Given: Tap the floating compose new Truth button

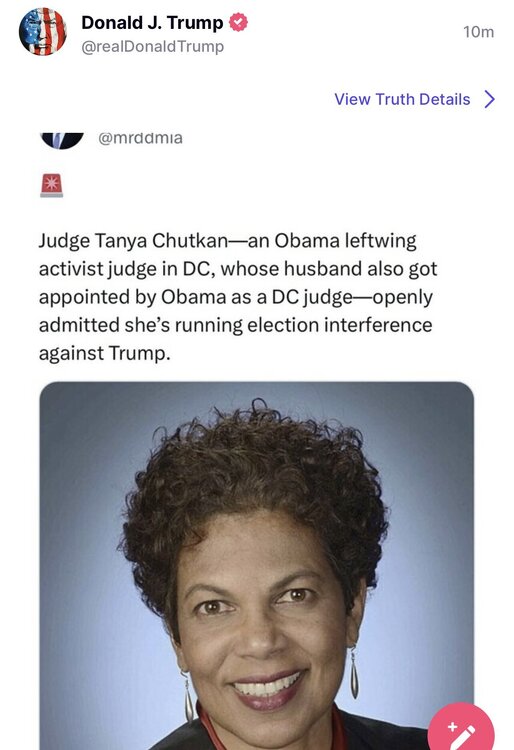Looking at the screenshot, I should click(x=460, y=727).
